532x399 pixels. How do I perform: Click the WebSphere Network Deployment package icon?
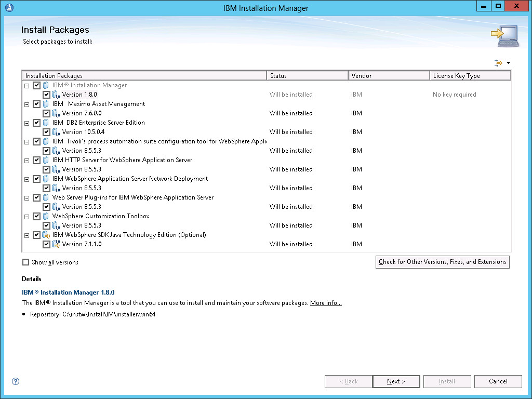tap(46, 179)
